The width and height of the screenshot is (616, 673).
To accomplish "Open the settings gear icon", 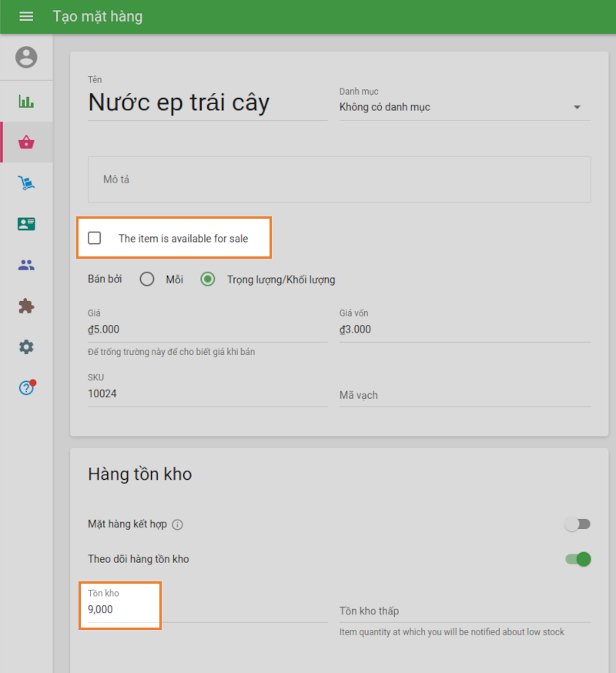I will click(x=26, y=347).
